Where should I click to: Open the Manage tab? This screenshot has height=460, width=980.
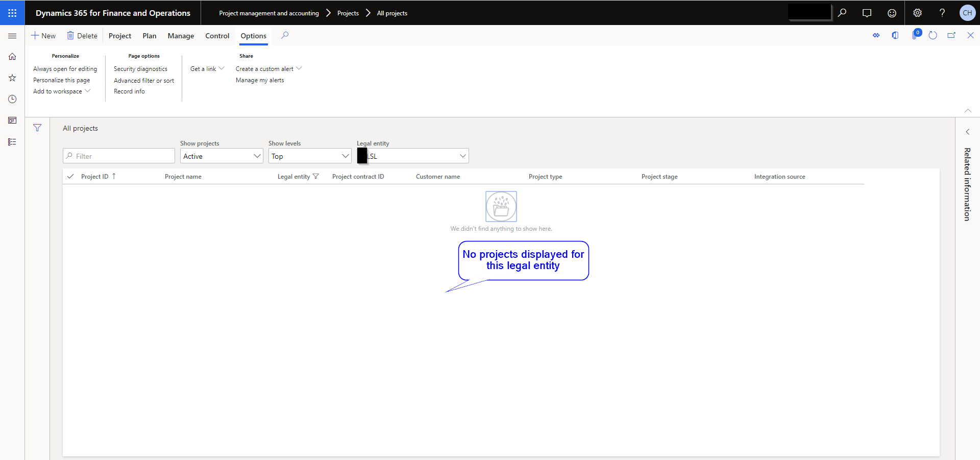[181, 36]
